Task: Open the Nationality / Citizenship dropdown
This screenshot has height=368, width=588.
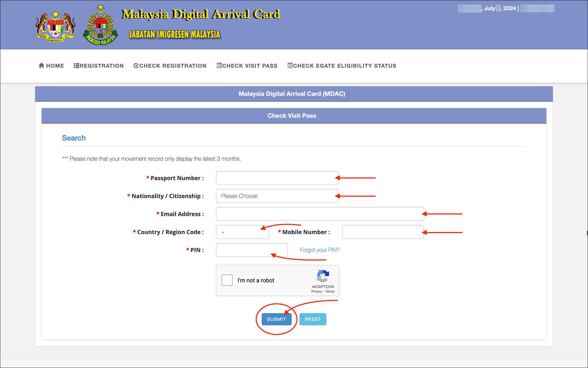Action: pos(277,196)
